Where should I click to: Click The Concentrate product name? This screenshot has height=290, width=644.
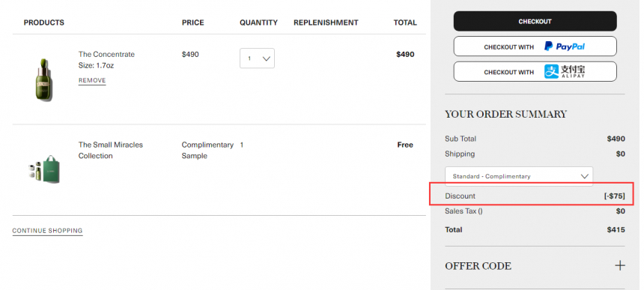(106, 54)
